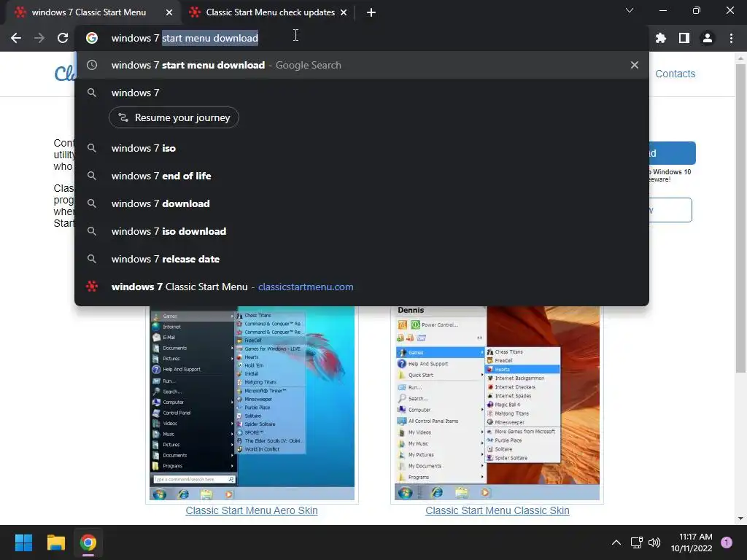Open the Chrome extensions puzzle icon
Viewport: 747px width, 560px height.
[661, 38]
